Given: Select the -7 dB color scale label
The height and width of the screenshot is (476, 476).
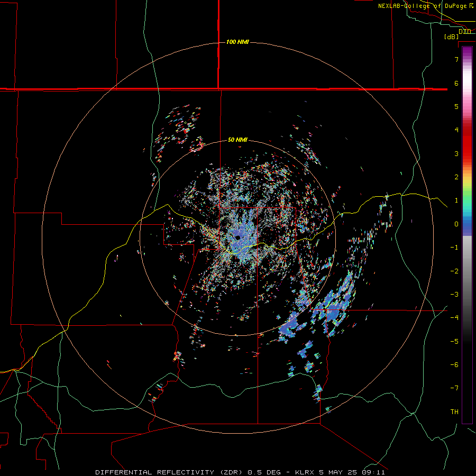Looking at the screenshot, I should [x=454, y=388].
